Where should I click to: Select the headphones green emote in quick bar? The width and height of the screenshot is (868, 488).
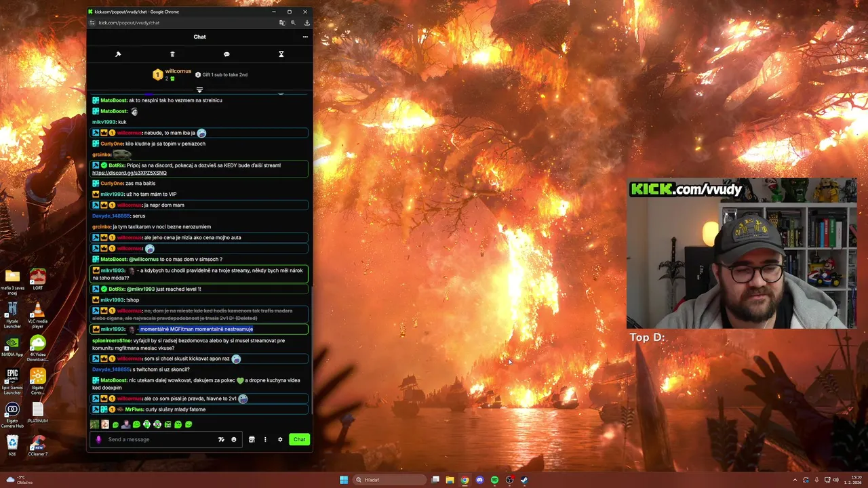146,424
